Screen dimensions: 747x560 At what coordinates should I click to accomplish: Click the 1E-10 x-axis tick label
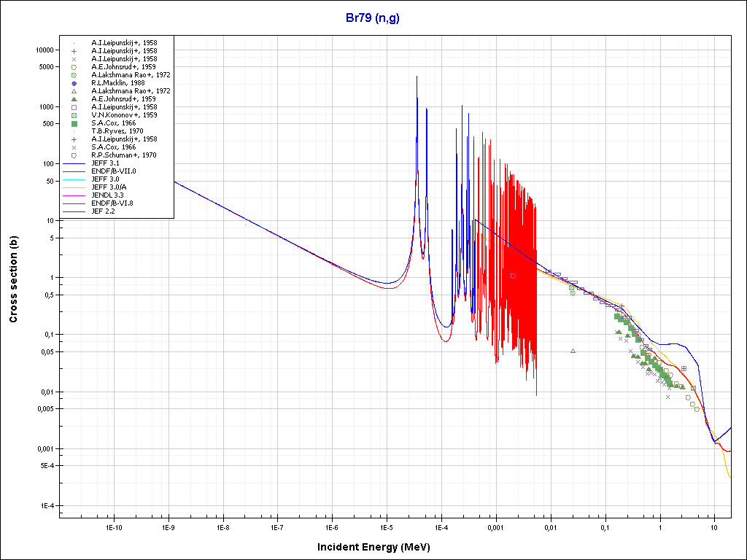113,526
